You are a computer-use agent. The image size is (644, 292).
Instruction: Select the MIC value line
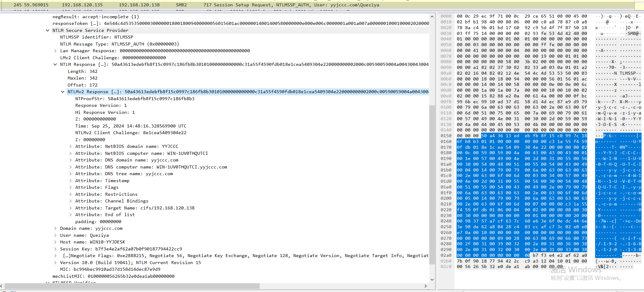(x=110, y=269)
